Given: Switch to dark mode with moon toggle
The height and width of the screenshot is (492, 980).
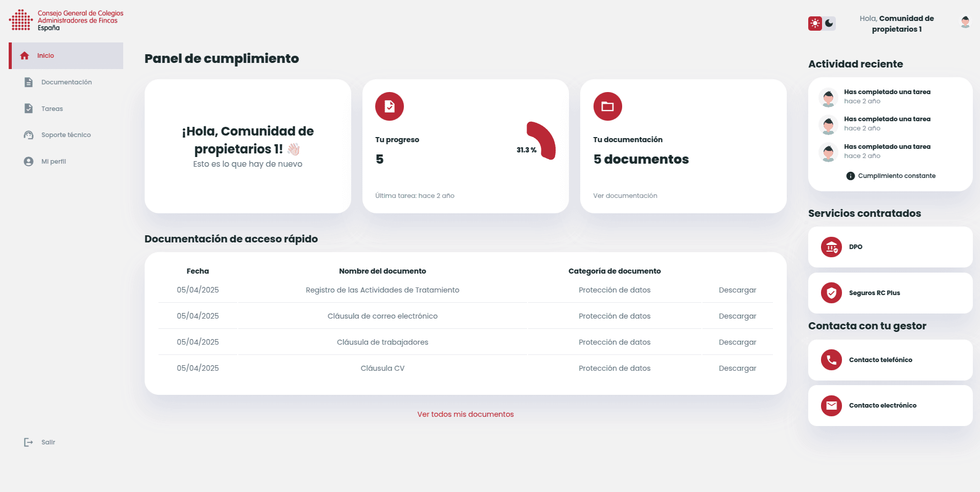Looking at the screenshot, I should 829,24.
